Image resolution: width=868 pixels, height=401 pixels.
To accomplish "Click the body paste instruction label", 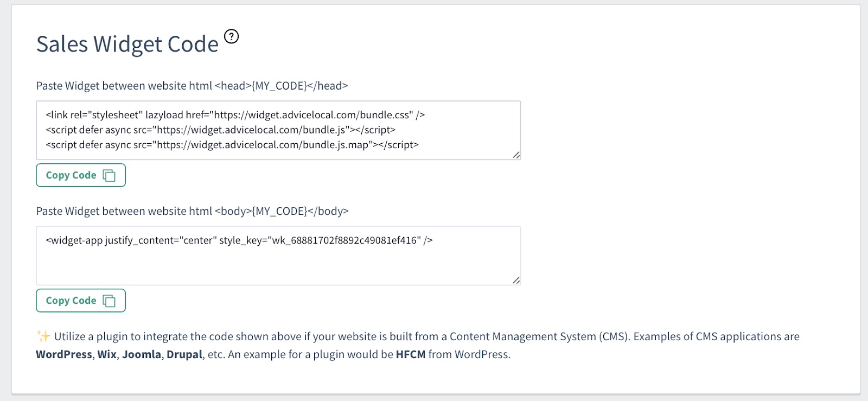I will tap(192, 211).
